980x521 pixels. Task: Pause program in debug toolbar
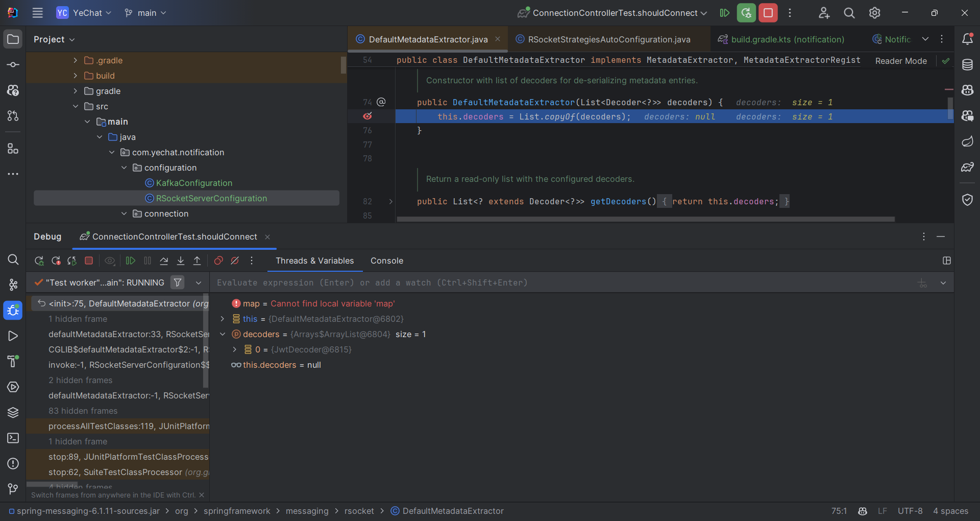pyautogui.click(x=148, y=261)
